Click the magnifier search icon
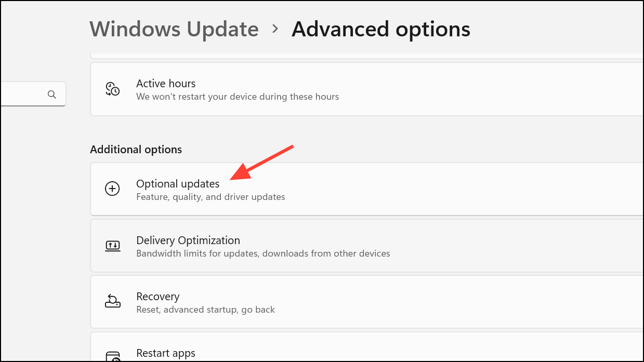This screenshot has width=644, height=362. (51, 94)
